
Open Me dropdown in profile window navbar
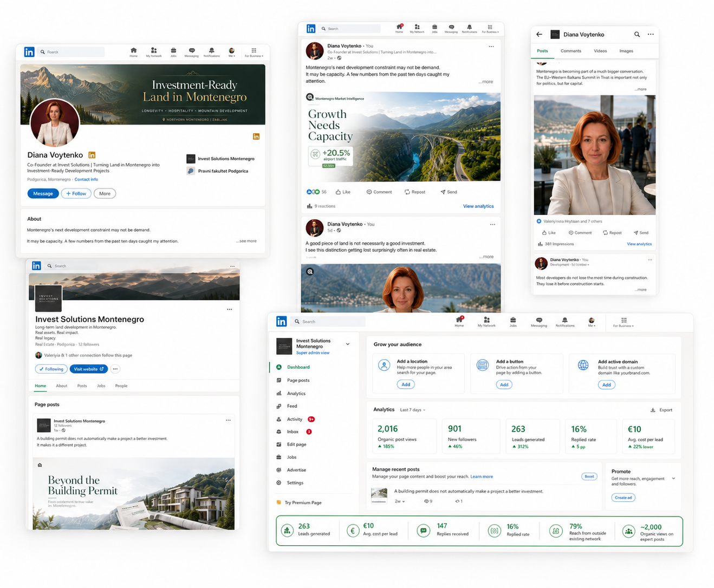tap(231, 52)
